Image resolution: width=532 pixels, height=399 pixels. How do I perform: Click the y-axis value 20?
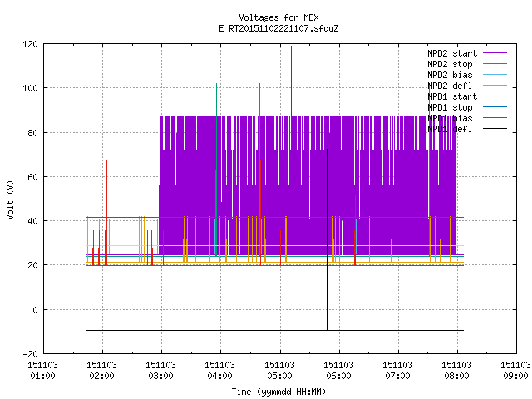click(x=32, y=266)
